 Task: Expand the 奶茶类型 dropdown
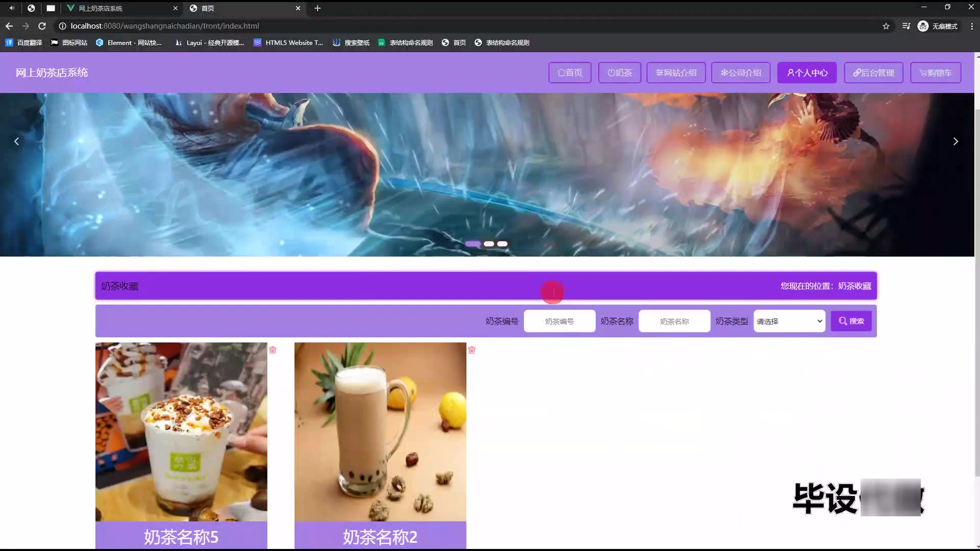(789, 321)
